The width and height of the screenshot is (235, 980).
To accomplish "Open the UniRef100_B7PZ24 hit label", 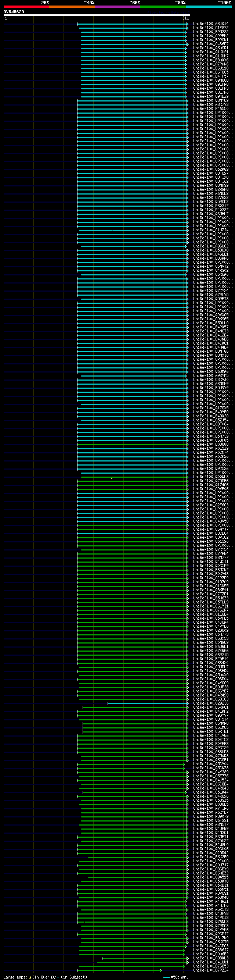I will click(x=211, y=970).
